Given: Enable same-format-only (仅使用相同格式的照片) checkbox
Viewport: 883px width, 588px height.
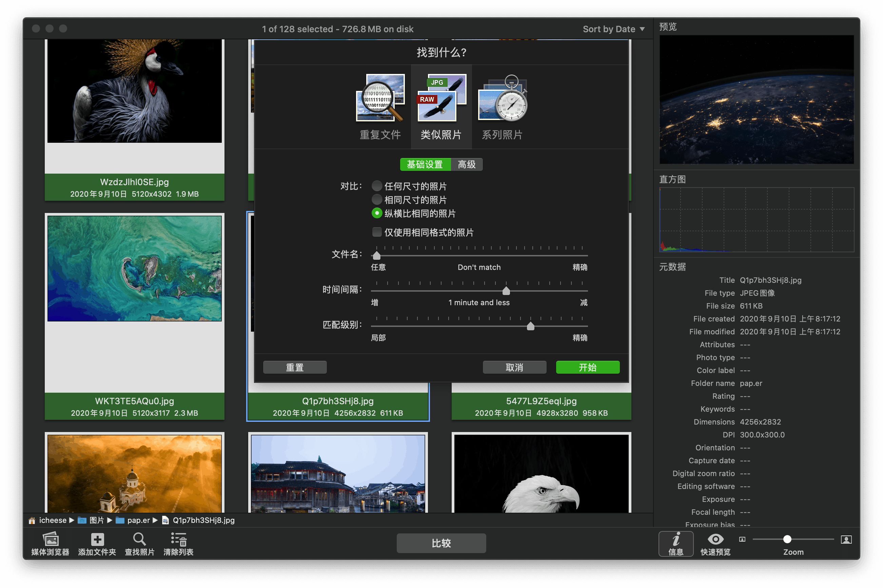Looking at the screenshot, I should pos(377,232).
